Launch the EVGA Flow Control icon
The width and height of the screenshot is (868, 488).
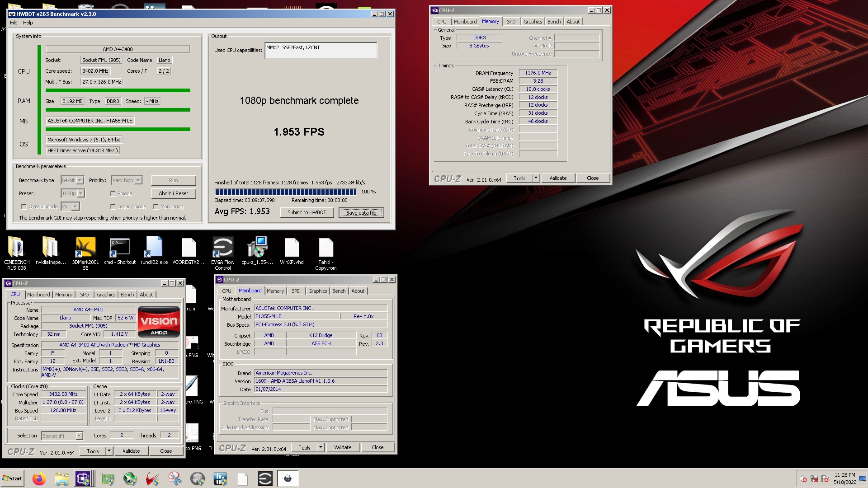click(223, 253)
